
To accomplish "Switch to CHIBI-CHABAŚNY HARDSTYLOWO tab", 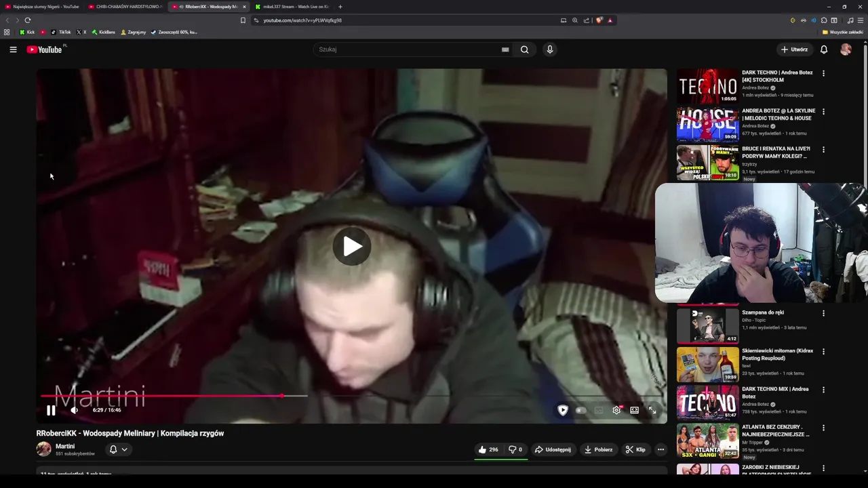I will (125, 7).
